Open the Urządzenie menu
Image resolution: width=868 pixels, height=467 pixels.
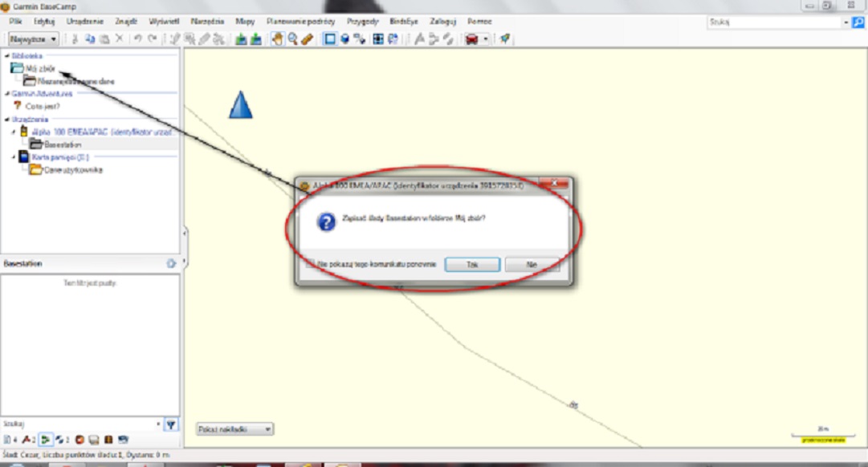pos(84,21)
